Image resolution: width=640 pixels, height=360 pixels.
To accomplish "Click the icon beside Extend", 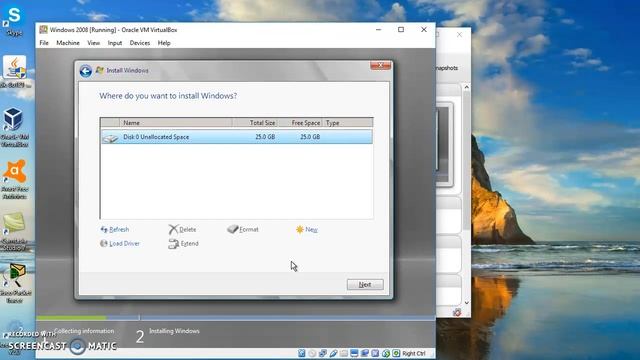I will point(173,244).
